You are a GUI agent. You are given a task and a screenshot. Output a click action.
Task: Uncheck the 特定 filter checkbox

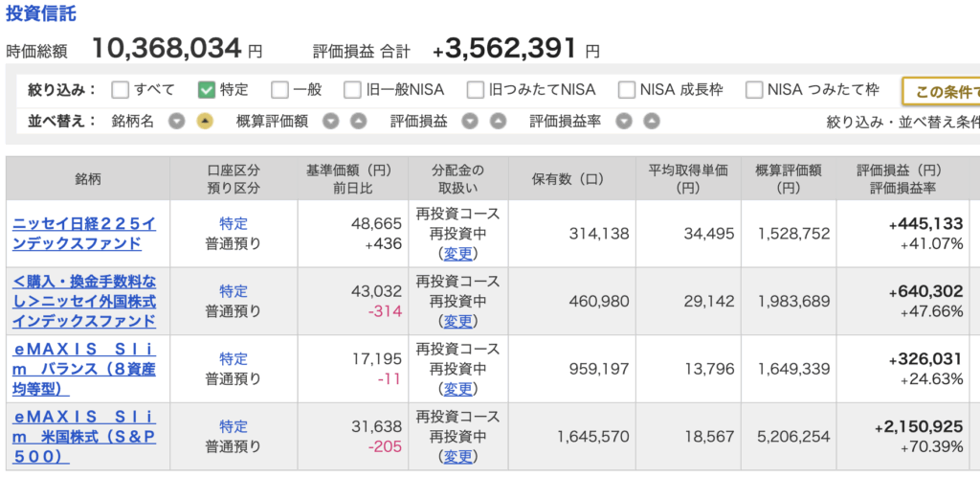[x=207, y=90]
